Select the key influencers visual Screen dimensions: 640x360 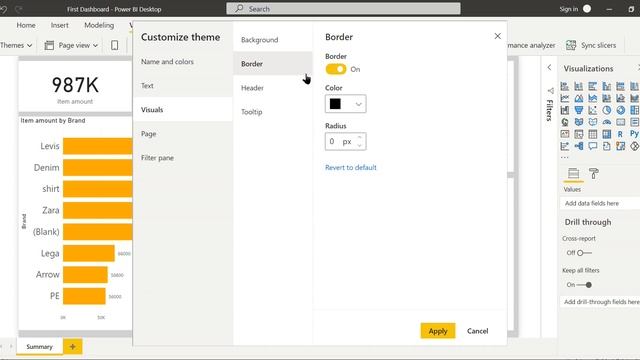(x=565, y=146)
